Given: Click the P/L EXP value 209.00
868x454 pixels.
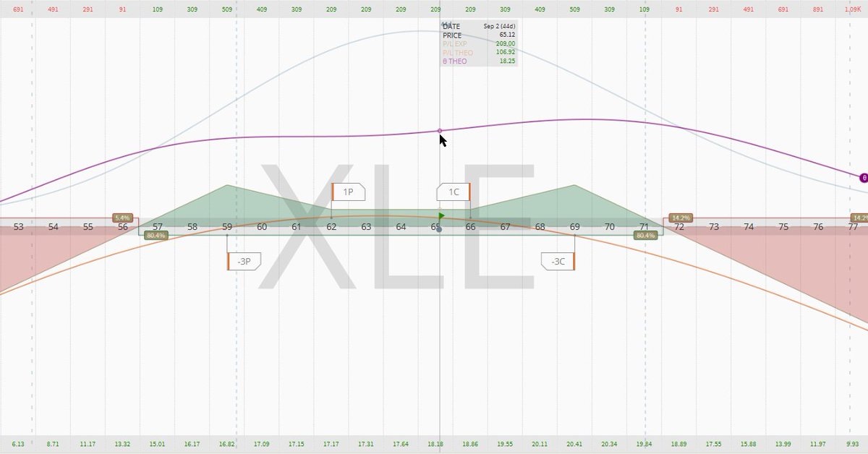Looking at the screenshot, I should click(x=504, y=43).
